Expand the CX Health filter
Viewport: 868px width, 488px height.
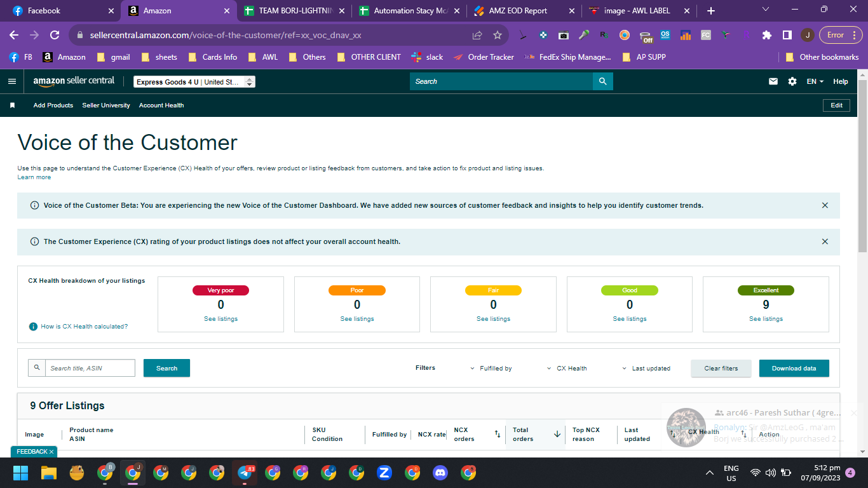(x=567, y=369)
